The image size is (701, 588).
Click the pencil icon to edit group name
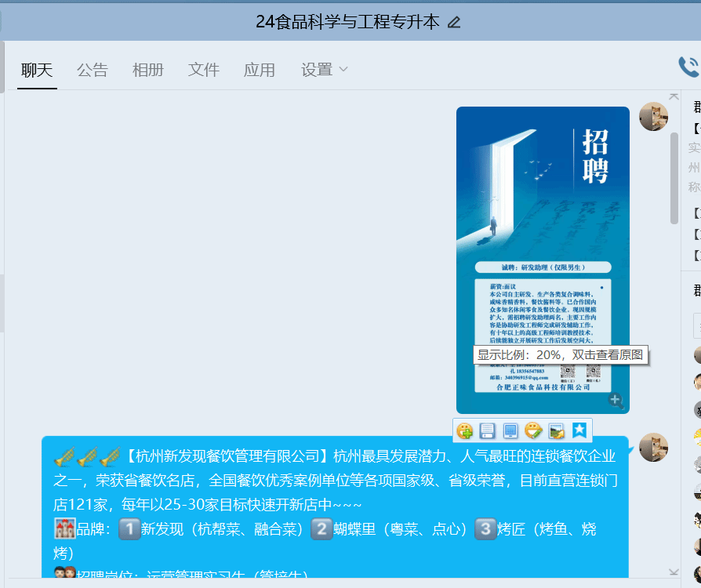point(454,22)
